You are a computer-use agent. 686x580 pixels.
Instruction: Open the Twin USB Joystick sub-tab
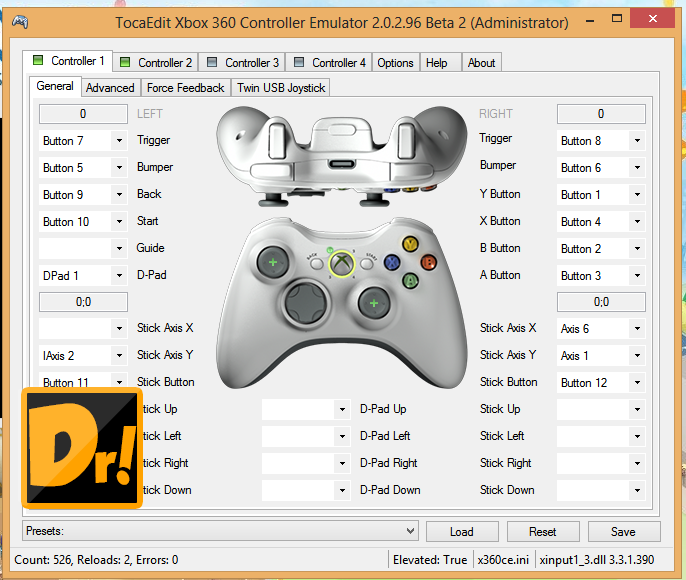pos(281,88)
